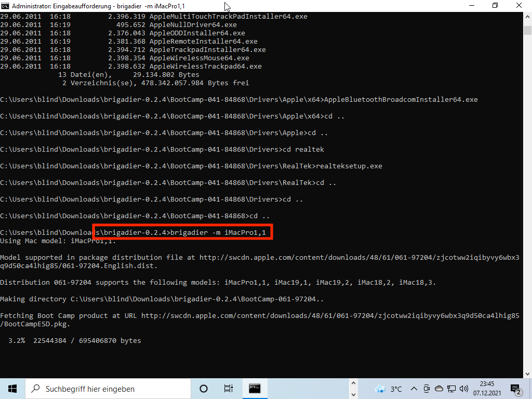
Task: Minimize the Eingabeaufforderung window
Action: (471, 6)
